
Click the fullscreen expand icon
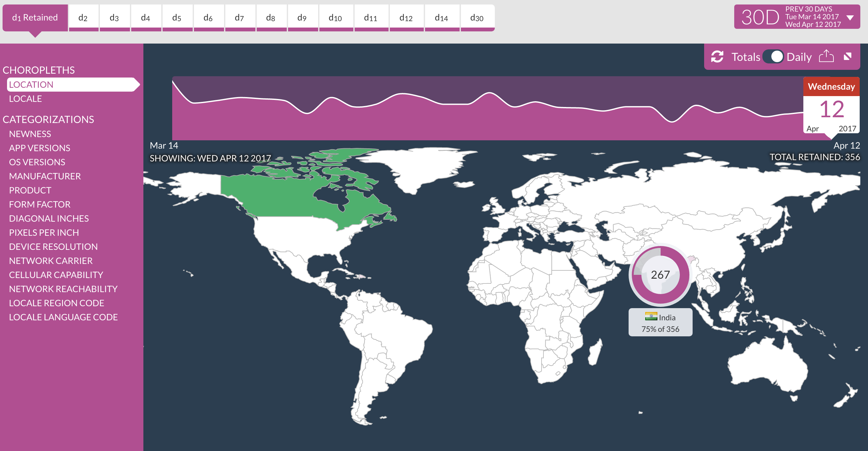(848, 56)
